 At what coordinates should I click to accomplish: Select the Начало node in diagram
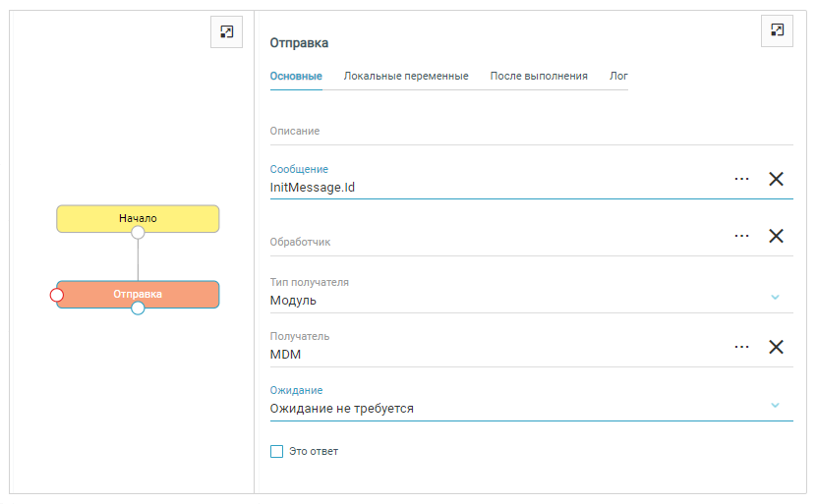click(x=138, y=217)
